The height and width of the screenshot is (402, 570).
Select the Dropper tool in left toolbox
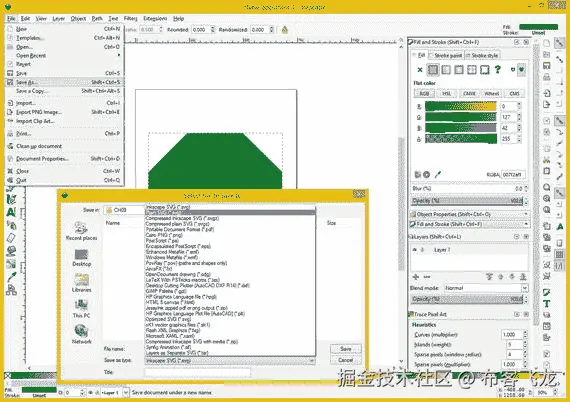11,277
